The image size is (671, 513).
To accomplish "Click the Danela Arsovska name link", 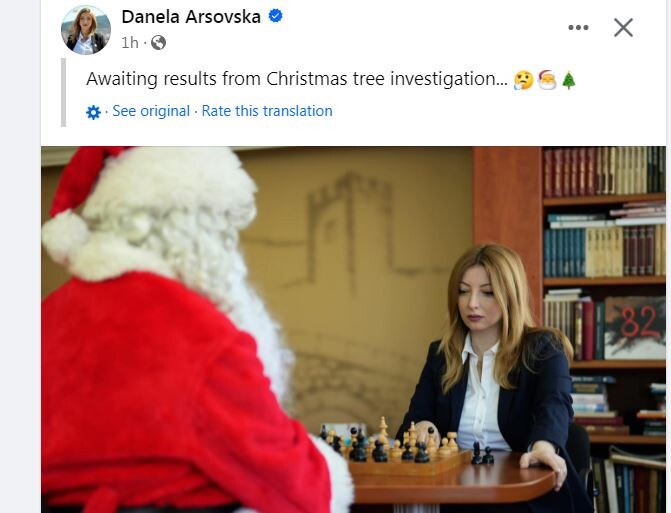I will 191,17.
